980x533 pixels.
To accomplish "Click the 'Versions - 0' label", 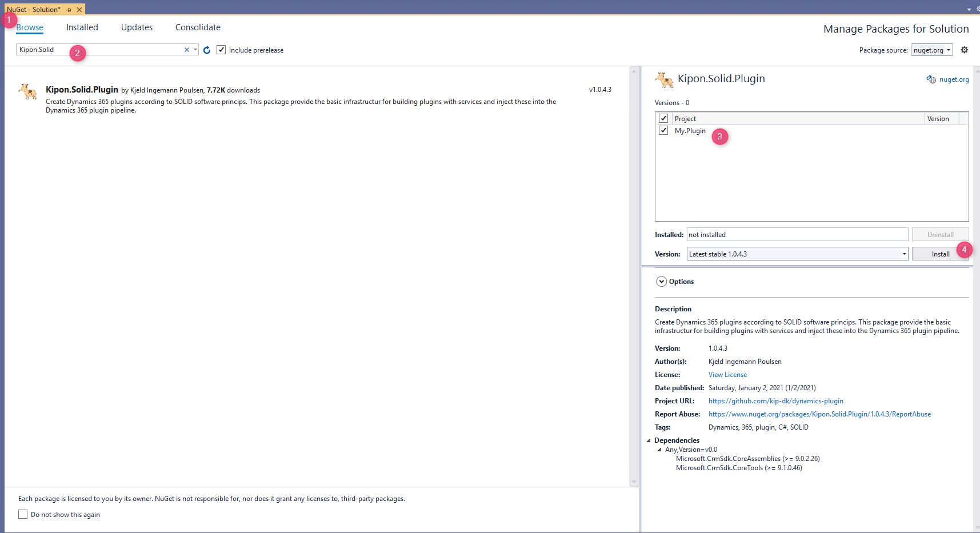I will 672,103.
